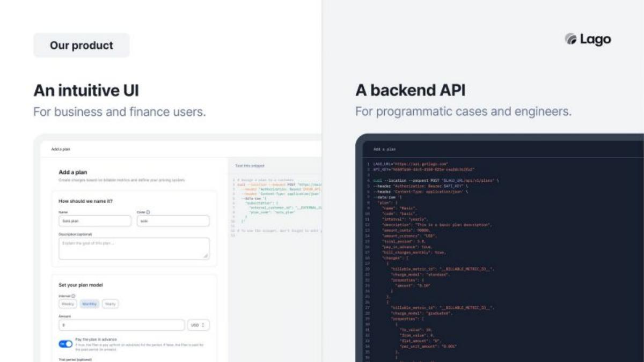Click the plan Name input field
The height and width of the screenshot is (362, 644).
(95, 221)
